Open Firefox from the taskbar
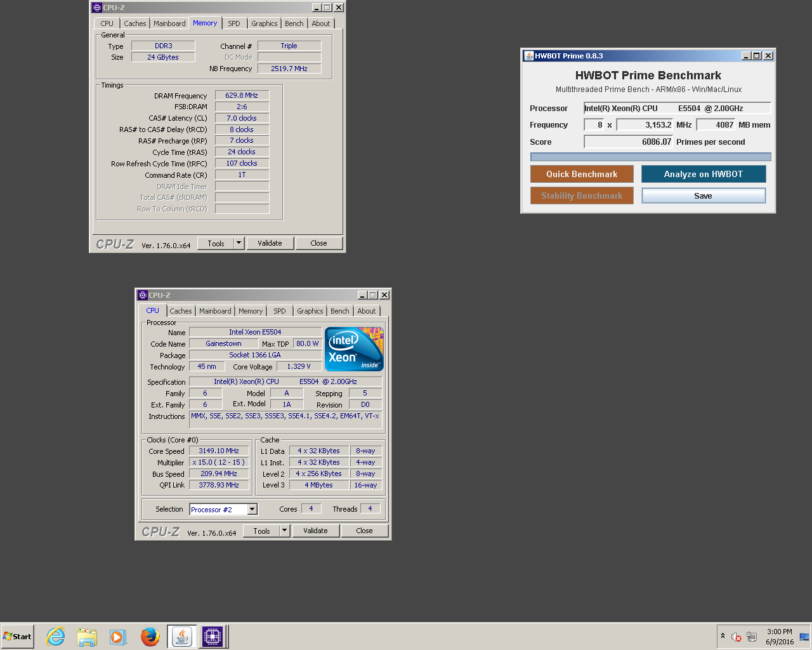The image size is (812, 650). (x=150, y=637)
